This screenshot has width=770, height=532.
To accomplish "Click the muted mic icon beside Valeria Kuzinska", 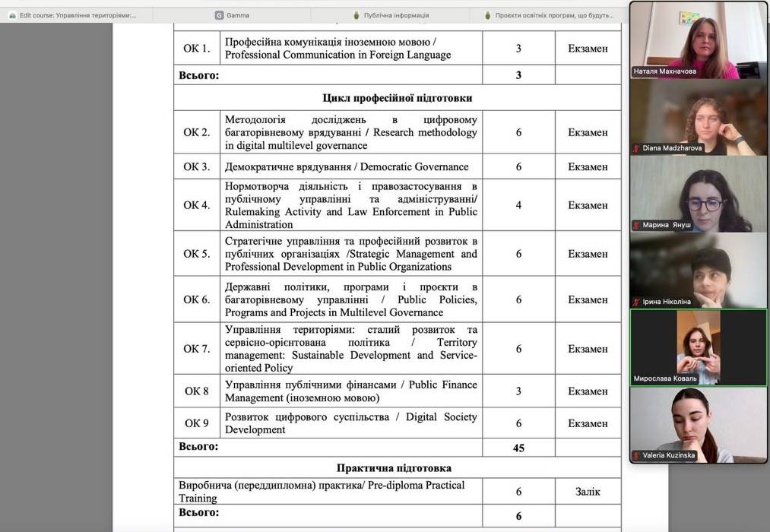I will (x=637, y=456).
